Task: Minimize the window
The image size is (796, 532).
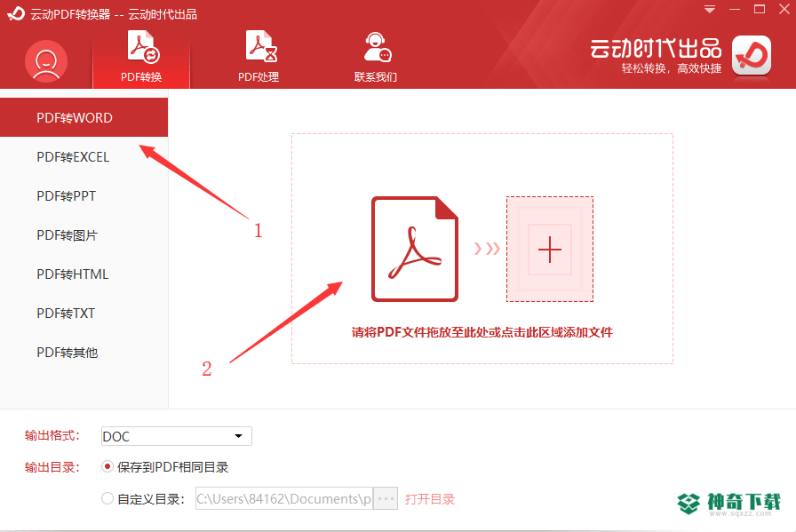Action: [x=735, y=9]
